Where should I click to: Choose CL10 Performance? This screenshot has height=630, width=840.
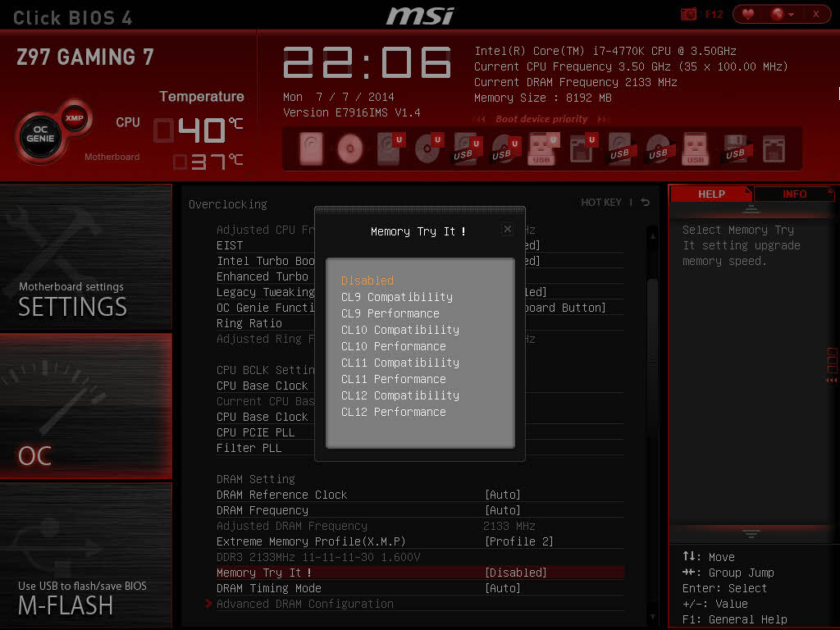click(x=393, y=346)
